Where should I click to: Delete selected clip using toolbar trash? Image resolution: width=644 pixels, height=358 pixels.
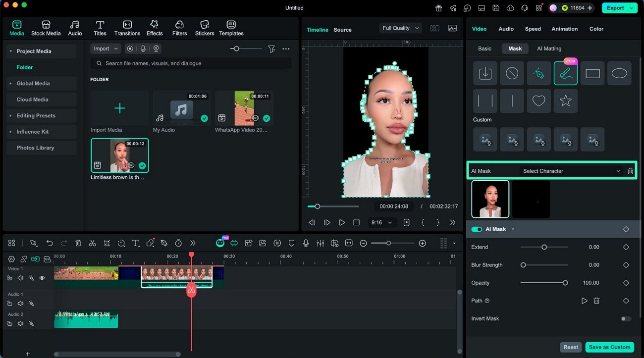pyautogui.click(x=78, y=243)
